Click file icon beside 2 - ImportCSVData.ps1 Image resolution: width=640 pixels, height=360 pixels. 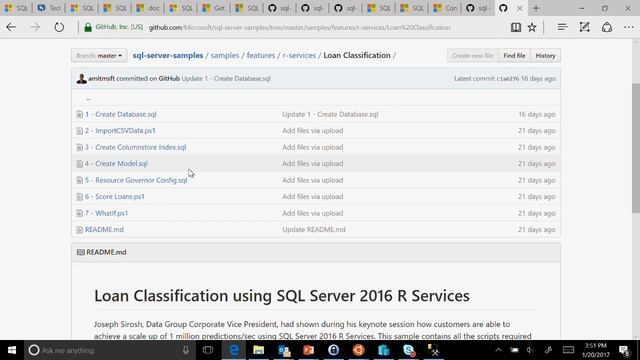(80, 131)
